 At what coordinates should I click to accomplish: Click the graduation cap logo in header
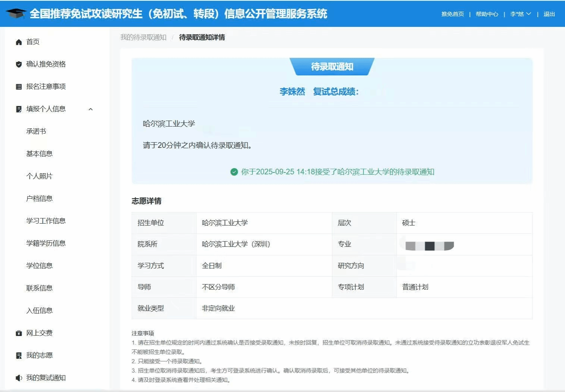(x=16, y=14)
